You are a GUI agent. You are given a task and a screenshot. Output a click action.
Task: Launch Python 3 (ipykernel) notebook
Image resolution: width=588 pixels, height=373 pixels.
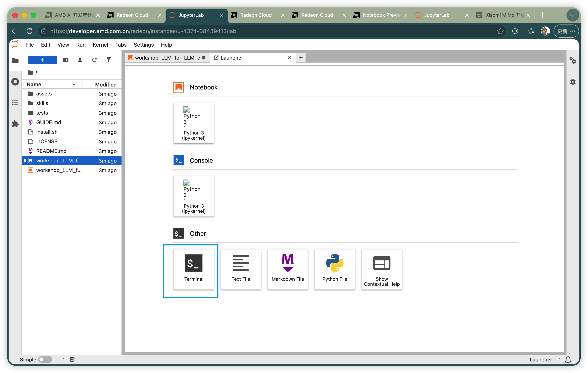194,123
